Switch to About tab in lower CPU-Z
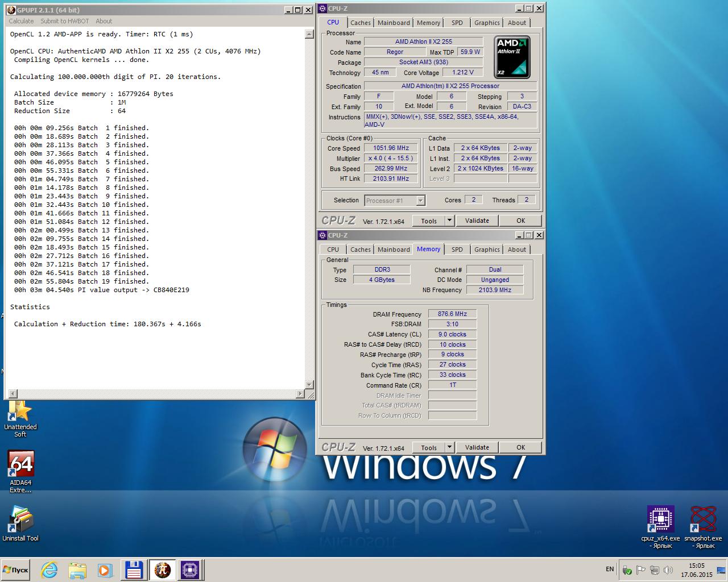Image resolution: width=728 pixels, height=582 pixels. (x=517, y=250)
